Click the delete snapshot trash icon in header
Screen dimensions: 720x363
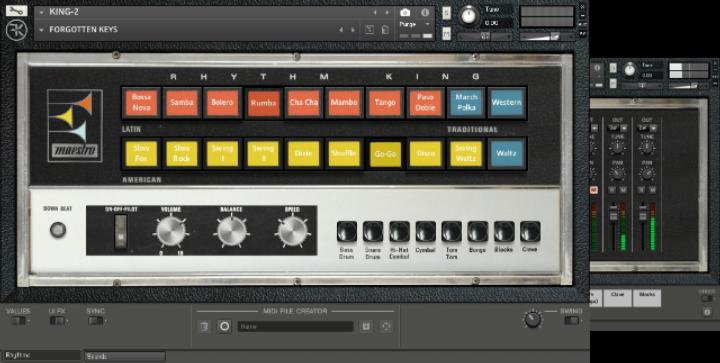coord(385,30)
